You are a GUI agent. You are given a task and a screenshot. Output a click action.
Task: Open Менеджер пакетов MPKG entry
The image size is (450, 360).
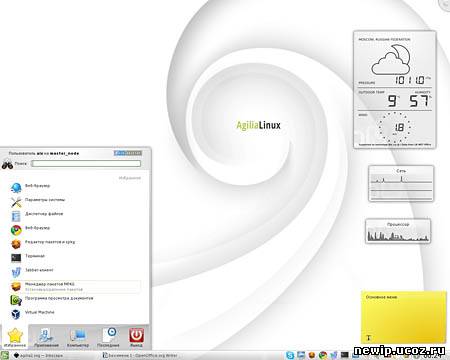coord(75,287)
